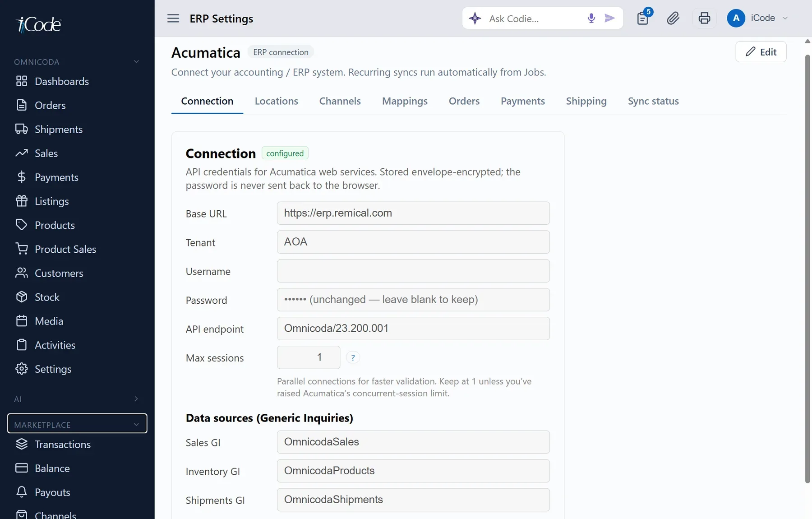
Task: Click the Shipments GI field
Action: click(413, 500)
